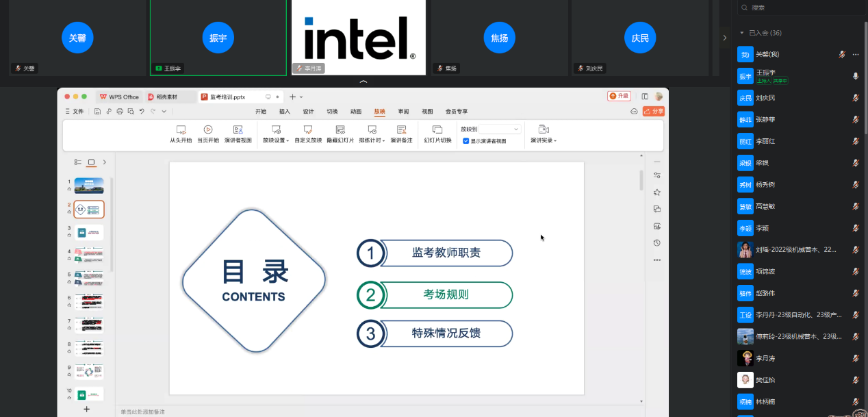Click the save icon in quick toolbar
The width and height of the screenshot is (868, 417).
point(98,111)
